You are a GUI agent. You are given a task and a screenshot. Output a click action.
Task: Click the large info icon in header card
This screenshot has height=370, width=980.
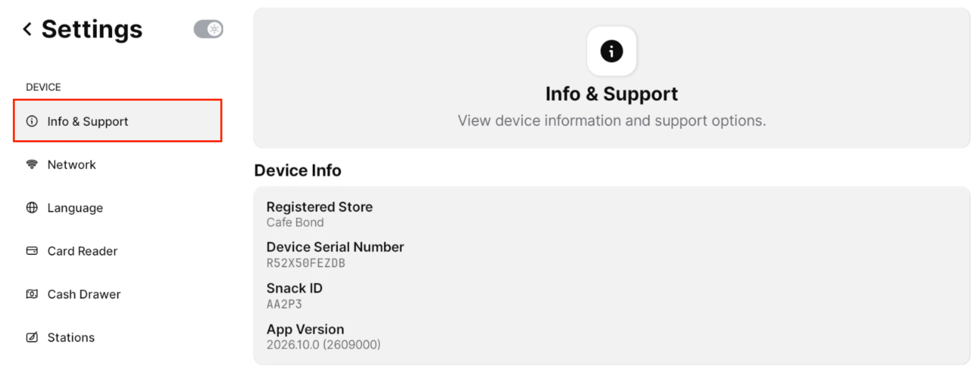[x=612, y=51]
